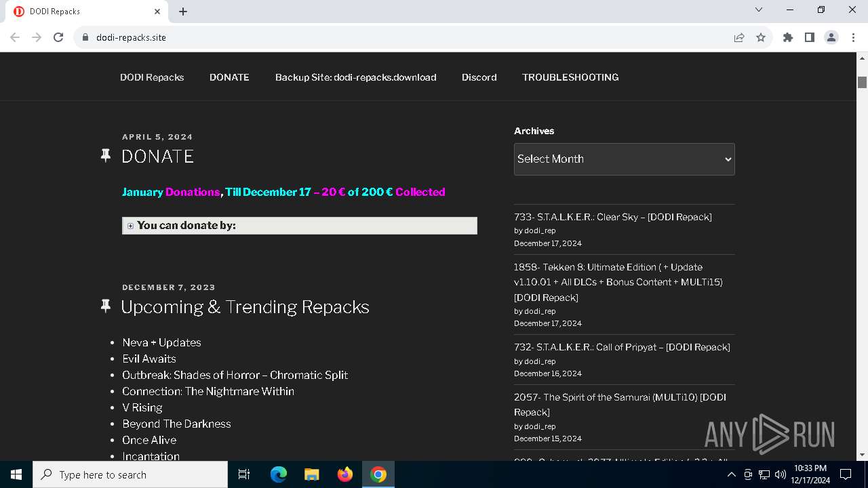The image size is (868, 488).
Task: Open Microsoft Edge from the taskbar
Action: 279,474
